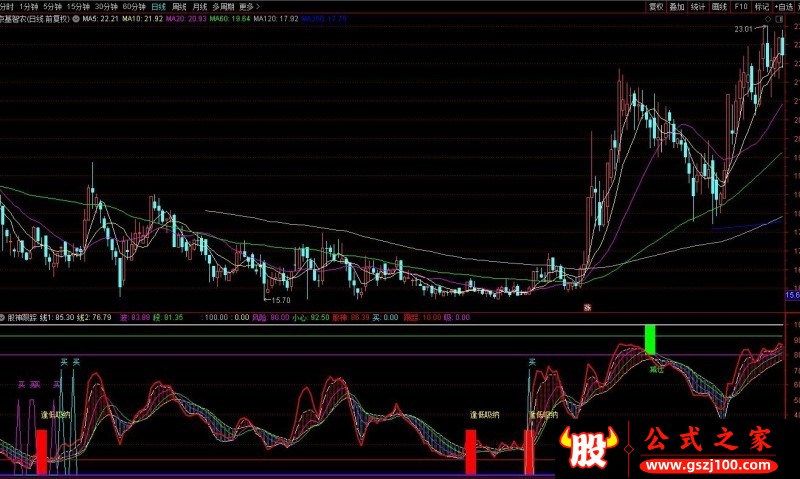
Task: Click the 买 signal above the rightmost red bar
Action: [532, 362]
